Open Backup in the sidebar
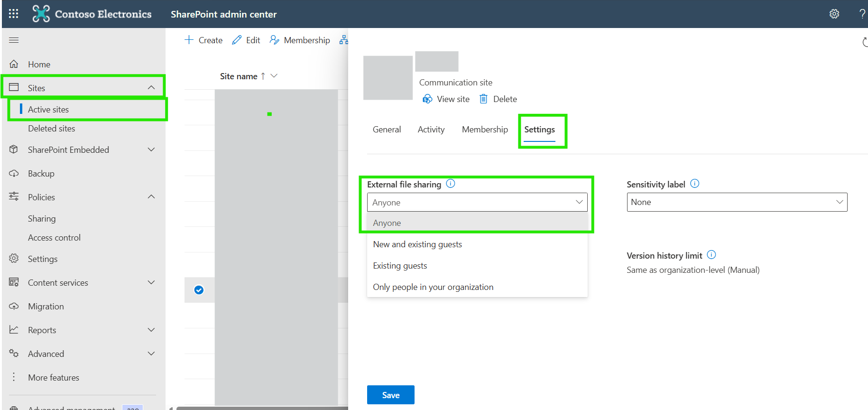Viewport: 868px width, 410px height. click(41, 174)
